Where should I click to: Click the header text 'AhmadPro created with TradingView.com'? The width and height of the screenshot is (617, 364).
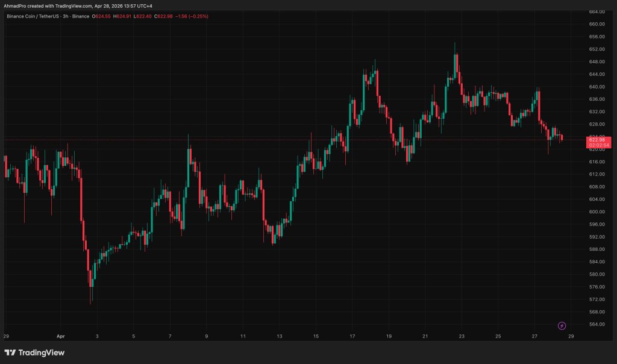point(48,5)
